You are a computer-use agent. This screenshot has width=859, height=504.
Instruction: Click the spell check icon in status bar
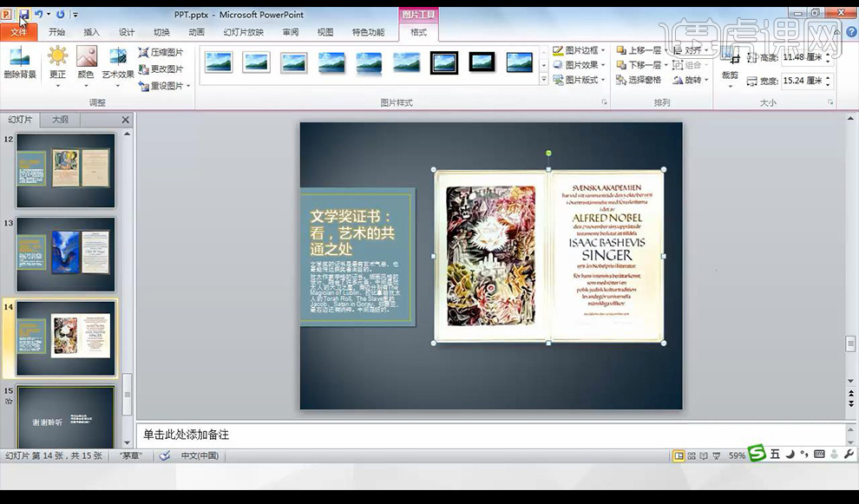pyautogui.click(x=164, y=455)
